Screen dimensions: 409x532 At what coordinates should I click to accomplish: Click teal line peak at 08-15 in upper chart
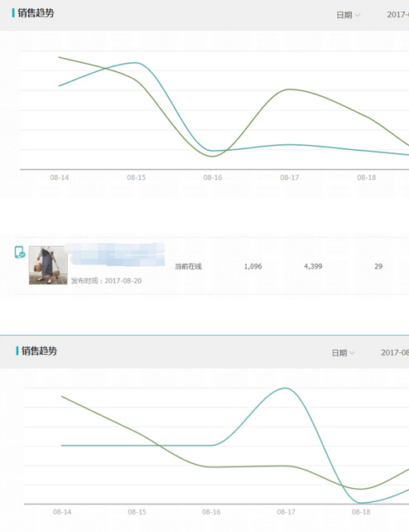pyautogui.click(x=136, y=63)
